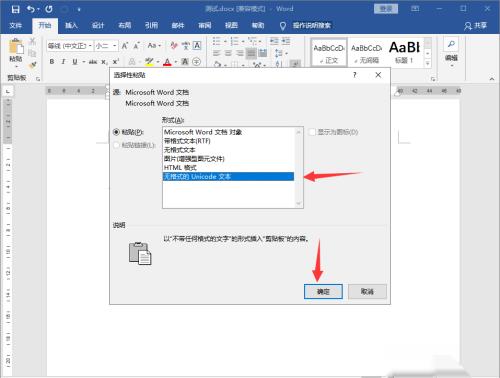Screen dimensions: 500x378
Task: Click the Share button
Action: [475, 25]
